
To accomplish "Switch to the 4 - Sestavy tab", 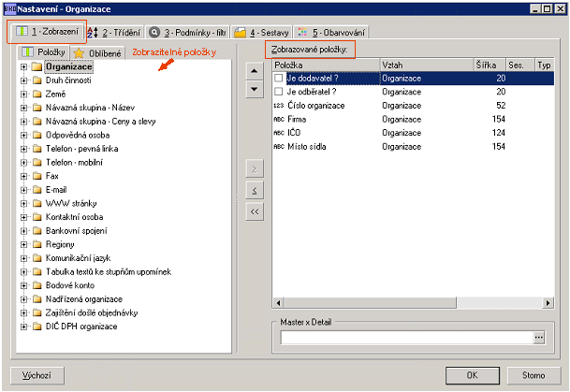I will pos(261,33).
